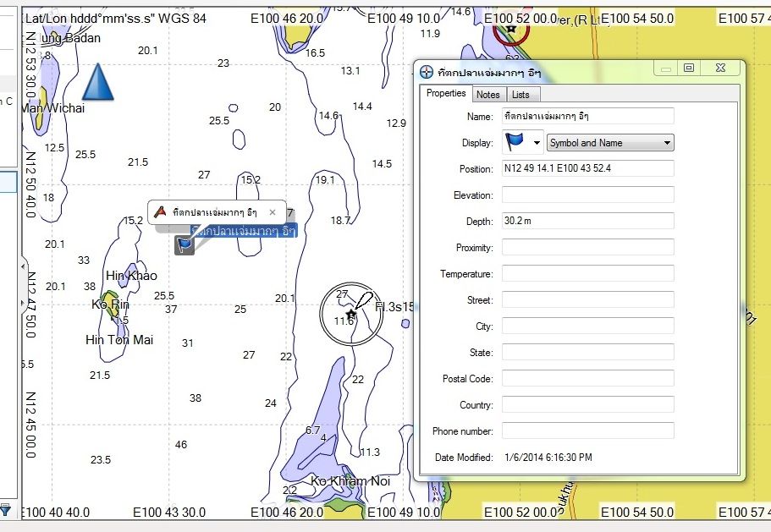Click the Depth field showing 30.2 m
Screen dimensions: 771x532
(587, 222)
